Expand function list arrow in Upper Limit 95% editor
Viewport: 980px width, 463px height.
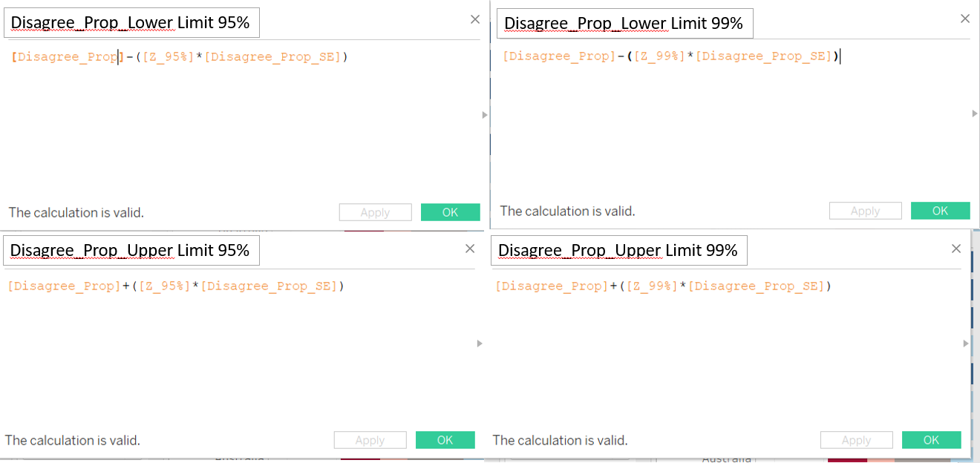tap(480, 344)
